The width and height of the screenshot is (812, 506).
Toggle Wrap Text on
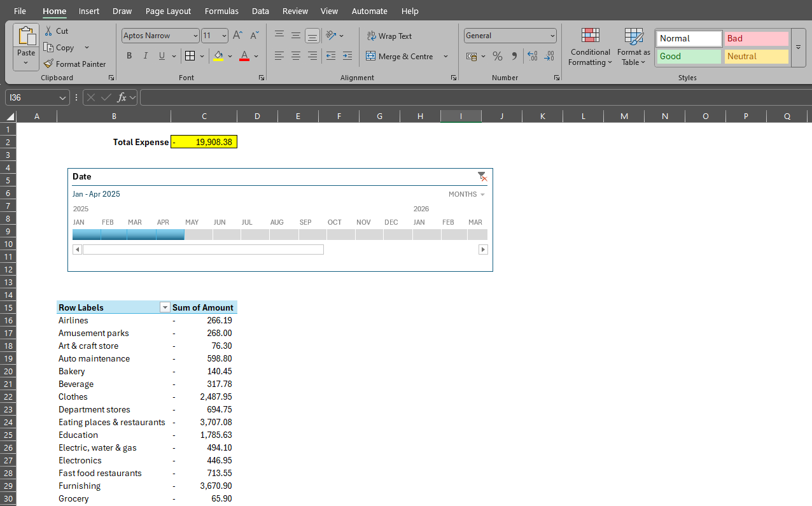[x=389, y=36]
